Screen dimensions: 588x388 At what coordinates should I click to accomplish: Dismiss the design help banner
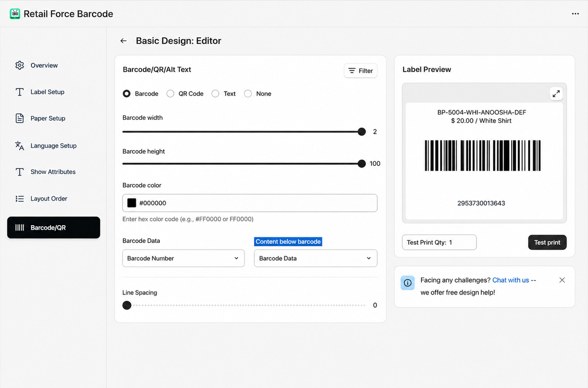coord(562,280)
